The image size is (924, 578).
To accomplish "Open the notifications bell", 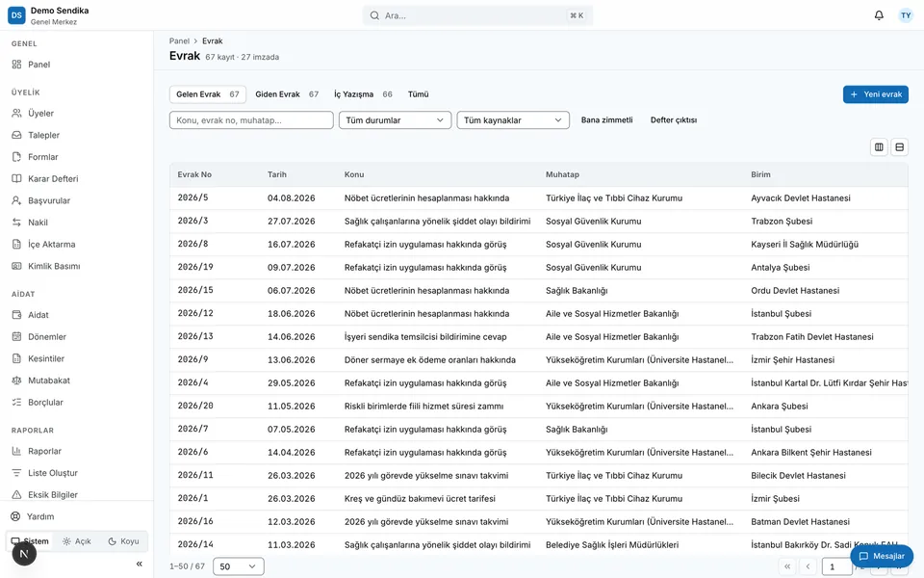I will coord(879,15).
